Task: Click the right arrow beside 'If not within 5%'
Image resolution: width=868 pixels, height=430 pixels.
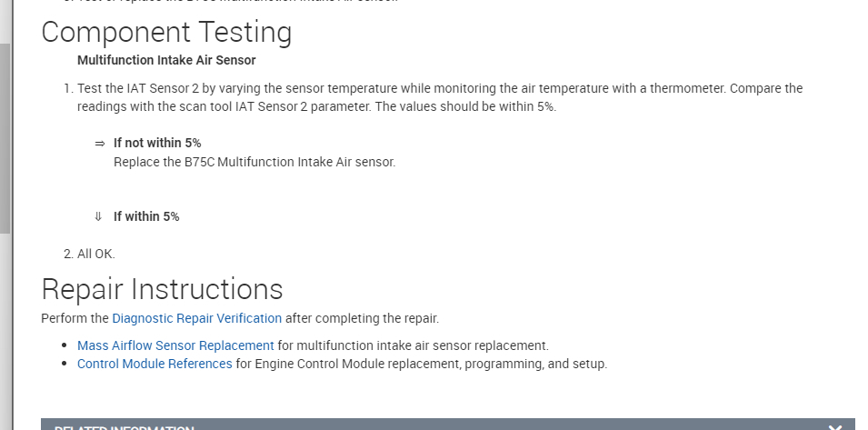Action: (99, 144)
